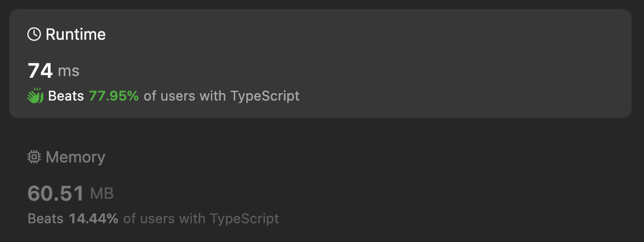The width and height of the screenshot is (644, 242).
Task: Click the 60.51 memory value
Action: pos(56,193)
